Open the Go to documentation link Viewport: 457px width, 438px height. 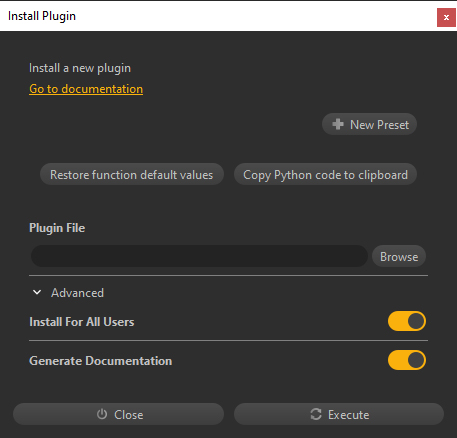[86, 89]
